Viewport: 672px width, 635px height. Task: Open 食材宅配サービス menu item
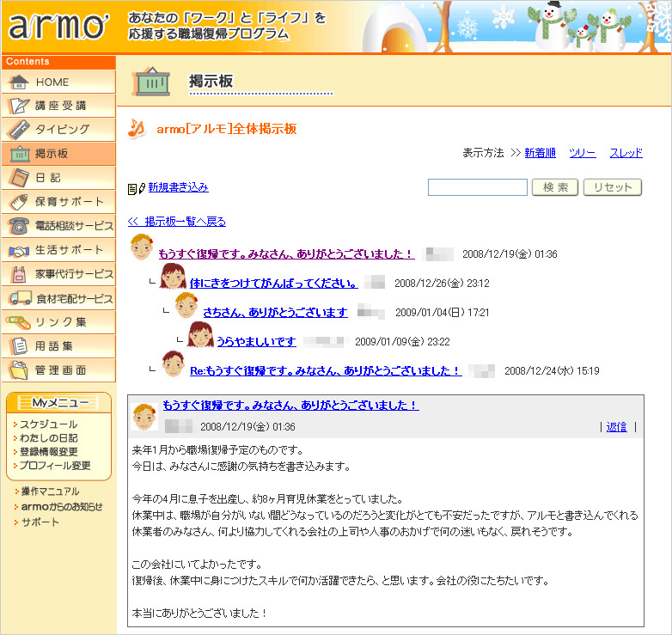pyautogui.click(x=58, y=298)
